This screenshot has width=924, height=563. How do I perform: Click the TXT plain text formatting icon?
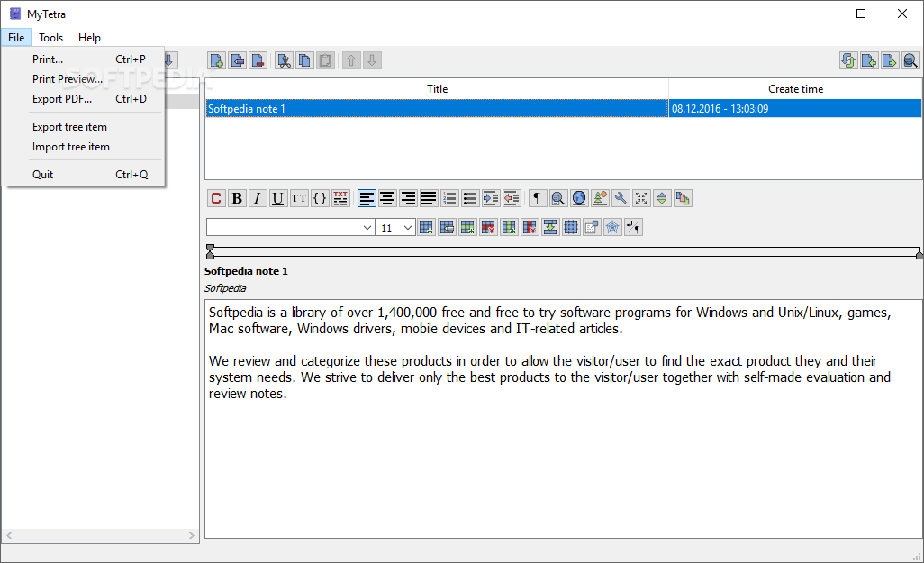[x=340, y=198]
